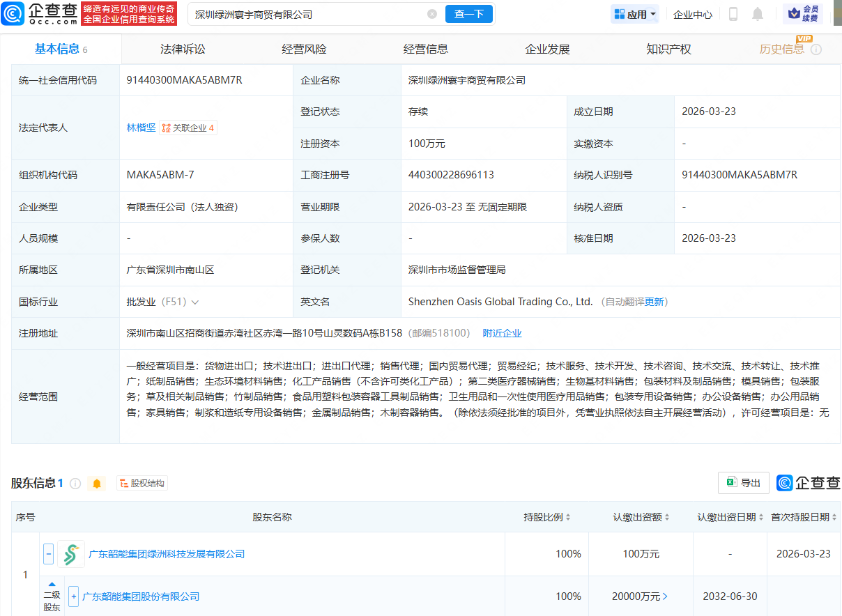Collapse the 广东韶能集团绿洲科技发展有限公司 shareholder row
The height and width of the screenshot is (616, 842).
[49, 554]
